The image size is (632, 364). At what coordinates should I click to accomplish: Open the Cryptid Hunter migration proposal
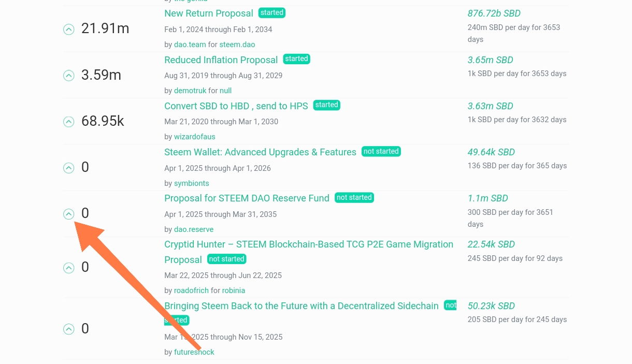tap(308, 244)
